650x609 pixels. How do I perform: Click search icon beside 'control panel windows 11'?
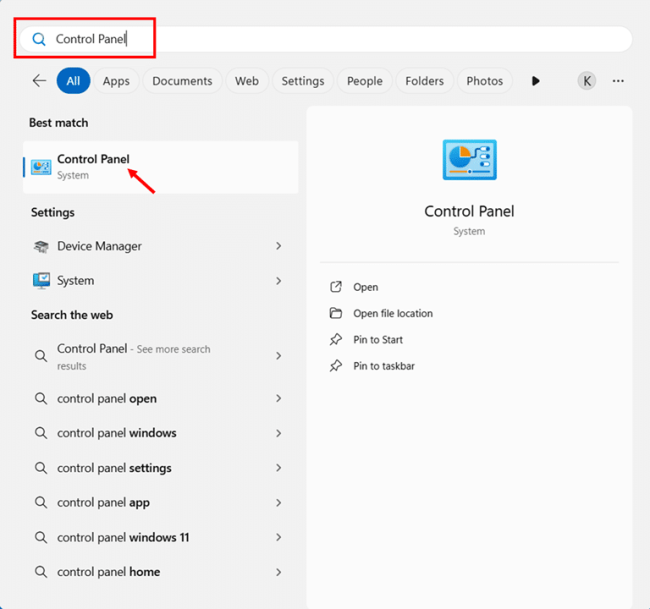[x=41, y=537]
